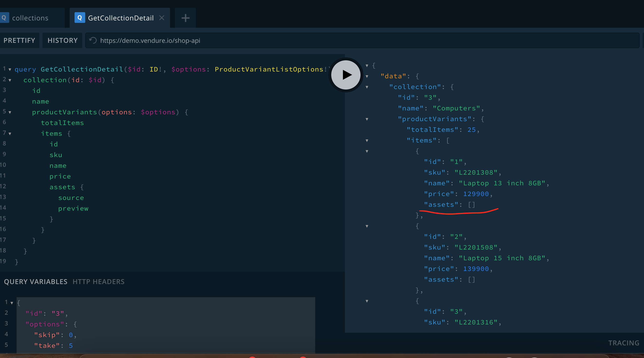Select the QUERY VARIABLES panel
Image resolution: width=644 pixels, height=358 pixels.
[36, 282]
